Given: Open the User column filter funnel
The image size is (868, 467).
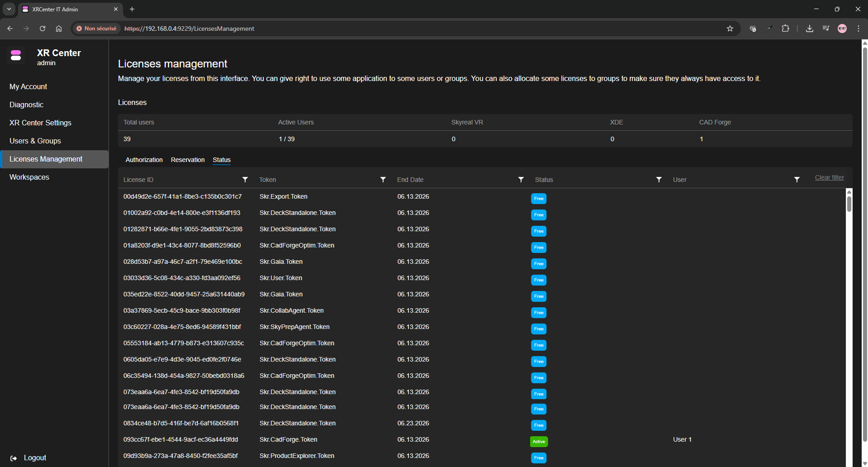Looking at the screenshot, I should (797, 180).
